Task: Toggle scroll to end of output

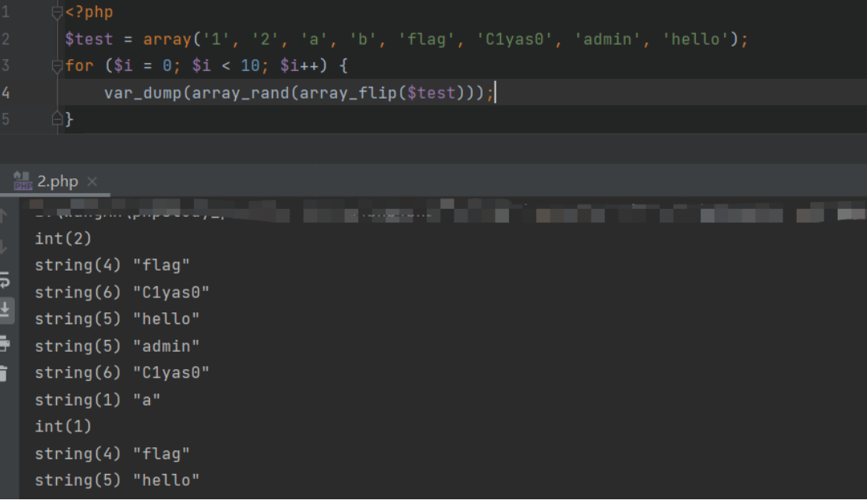Action: coord(6,310)
